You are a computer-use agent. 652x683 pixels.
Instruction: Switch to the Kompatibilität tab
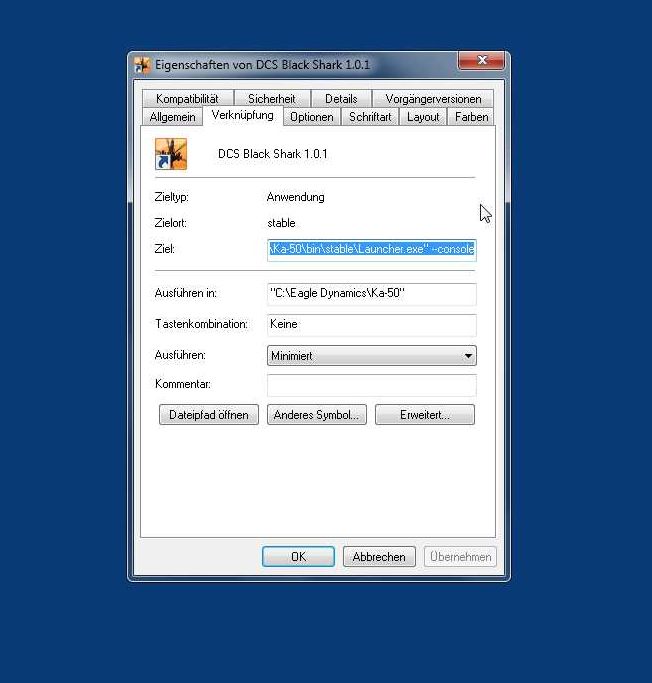187,99
